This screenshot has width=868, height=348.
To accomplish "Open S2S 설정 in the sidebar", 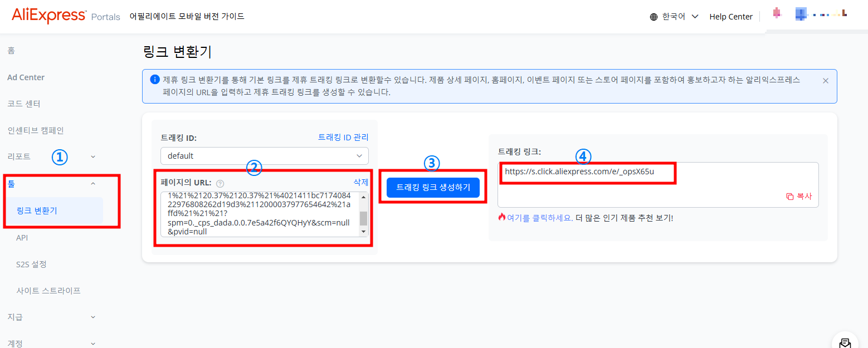I will (x=31, y=264).
